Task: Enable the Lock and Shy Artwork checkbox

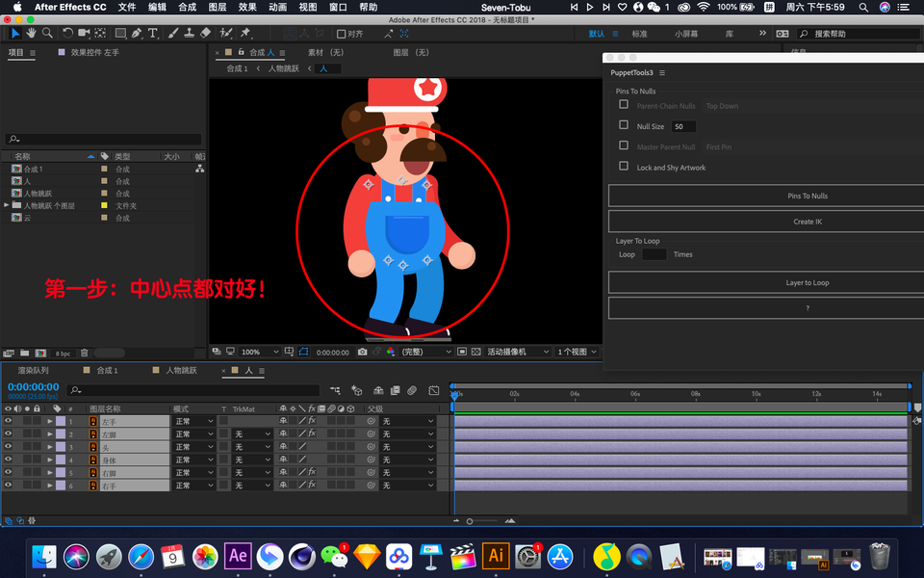Action: [x=624, y=167]
